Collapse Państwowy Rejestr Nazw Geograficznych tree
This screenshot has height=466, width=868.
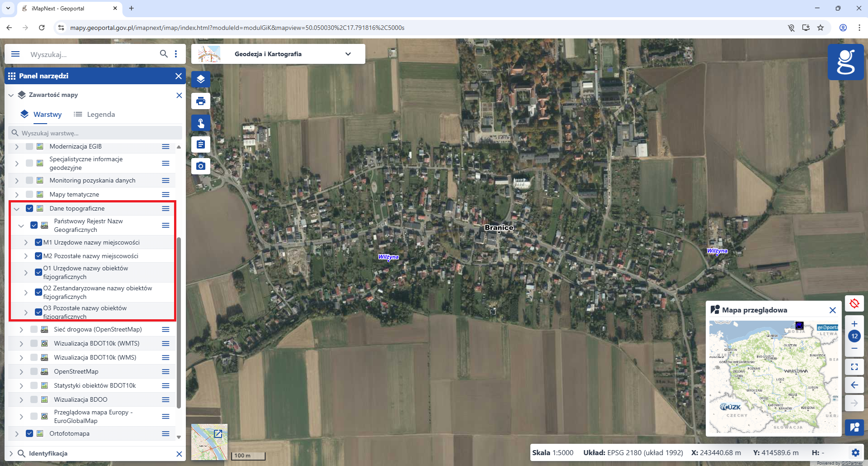21,225
